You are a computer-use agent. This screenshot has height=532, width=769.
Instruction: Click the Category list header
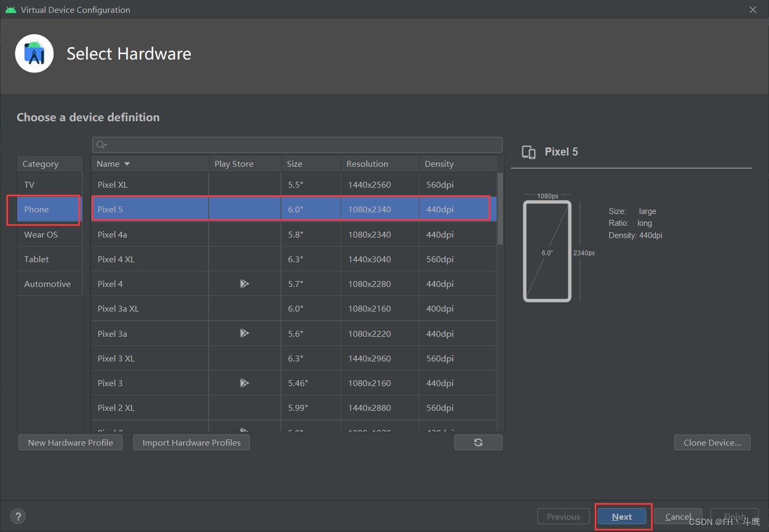(50, 164)
